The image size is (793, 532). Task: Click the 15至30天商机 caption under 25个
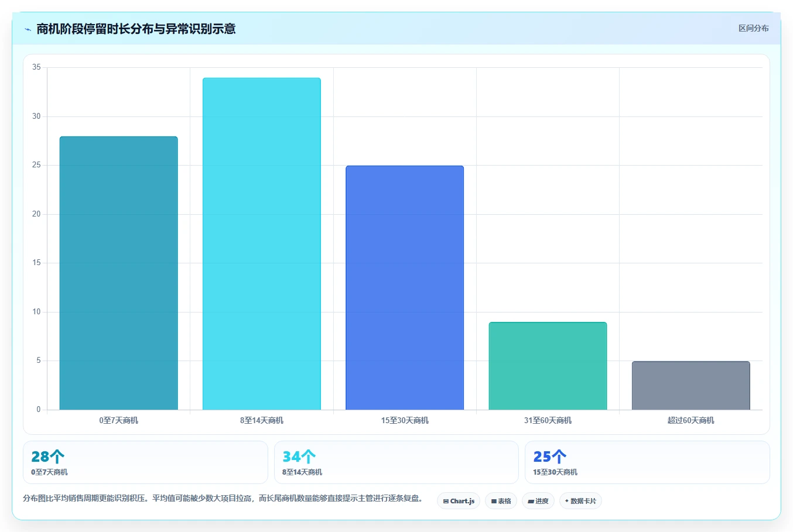click(555, 472)
